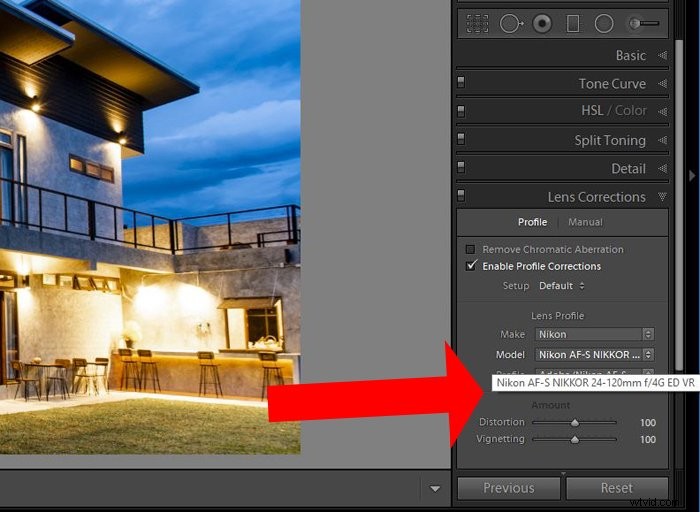The image size is (700, 512).
Task: Select the Graduated Filter tool
Action: point(573,23)
